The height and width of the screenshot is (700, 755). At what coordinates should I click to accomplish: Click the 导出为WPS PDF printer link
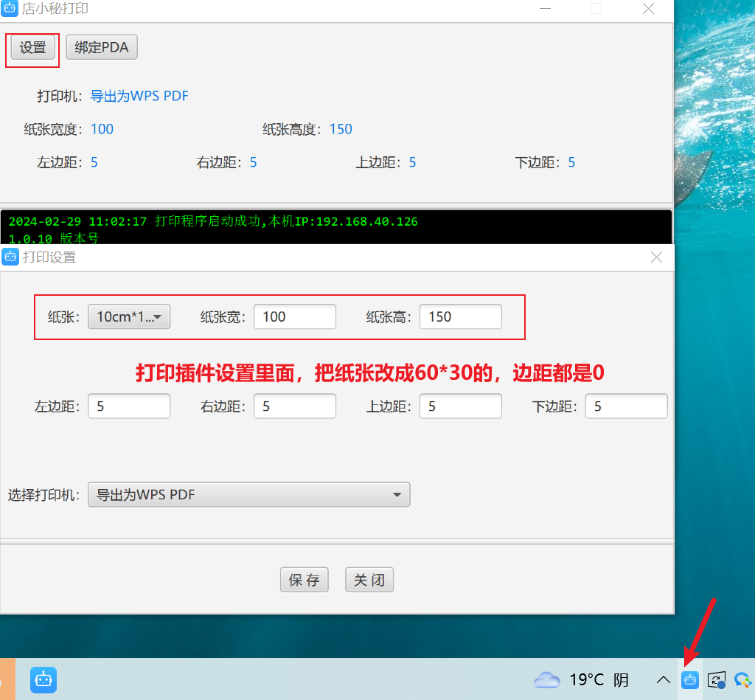pos(139,96)
